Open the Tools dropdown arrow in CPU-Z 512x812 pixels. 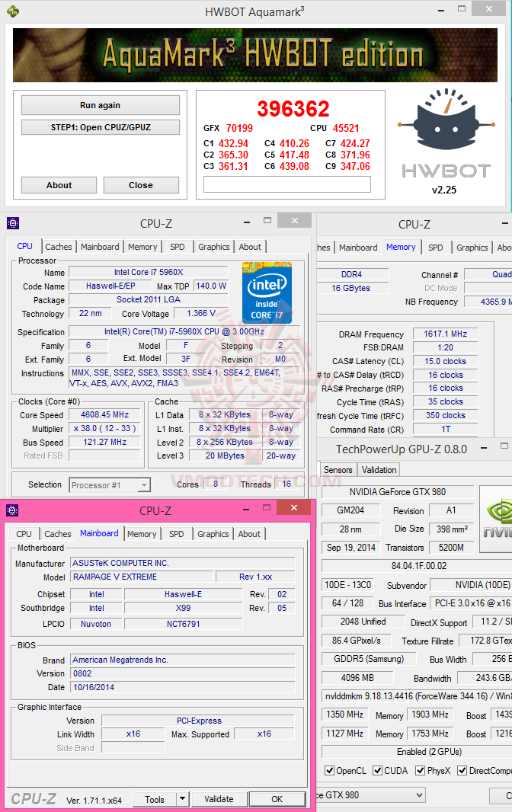[182, 799]
